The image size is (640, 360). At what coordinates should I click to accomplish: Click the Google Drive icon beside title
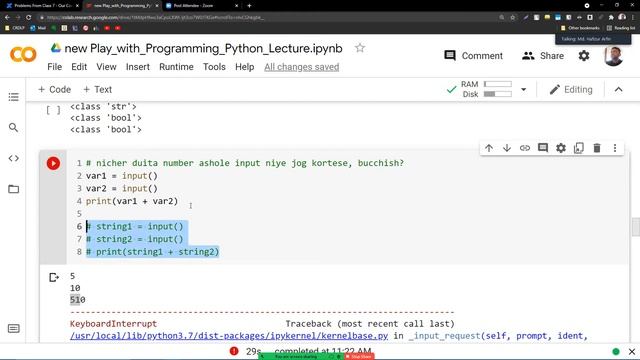coord(56,48)
